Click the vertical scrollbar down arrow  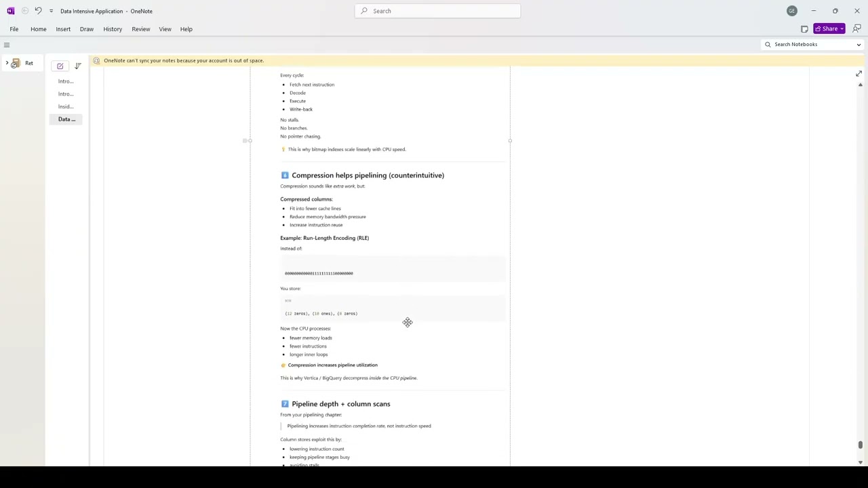861,462
